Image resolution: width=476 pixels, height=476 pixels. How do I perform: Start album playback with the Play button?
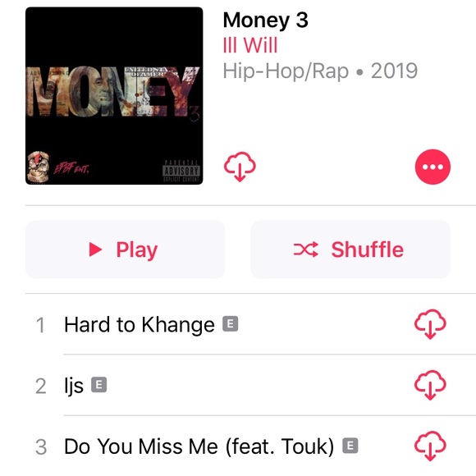pyautogui.click(x=125, y=249)
